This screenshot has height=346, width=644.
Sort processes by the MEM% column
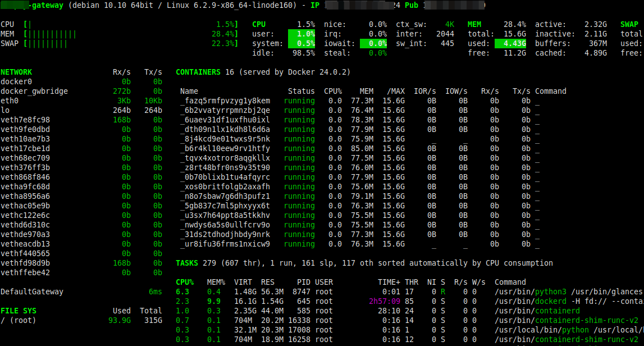[x=213, y=282]
